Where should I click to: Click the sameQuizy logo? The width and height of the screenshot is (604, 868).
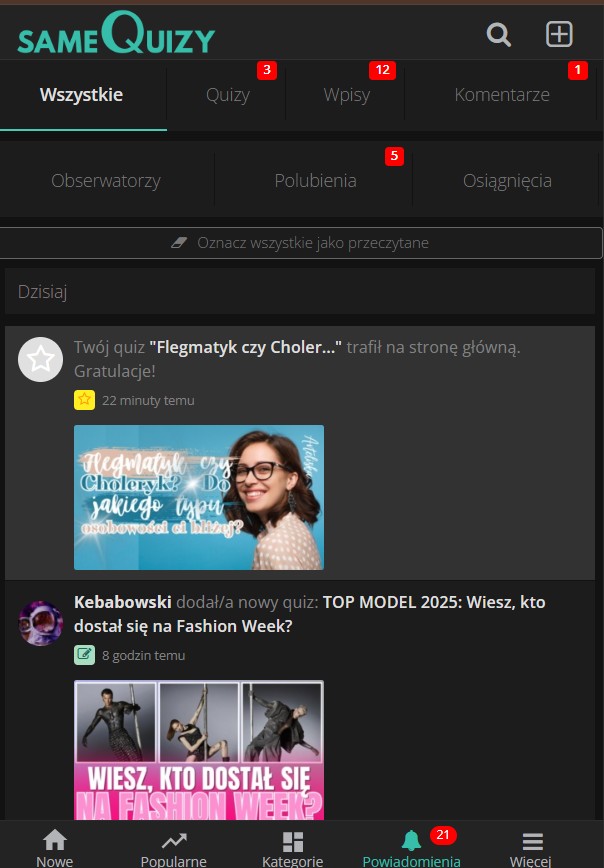point(116,35)
